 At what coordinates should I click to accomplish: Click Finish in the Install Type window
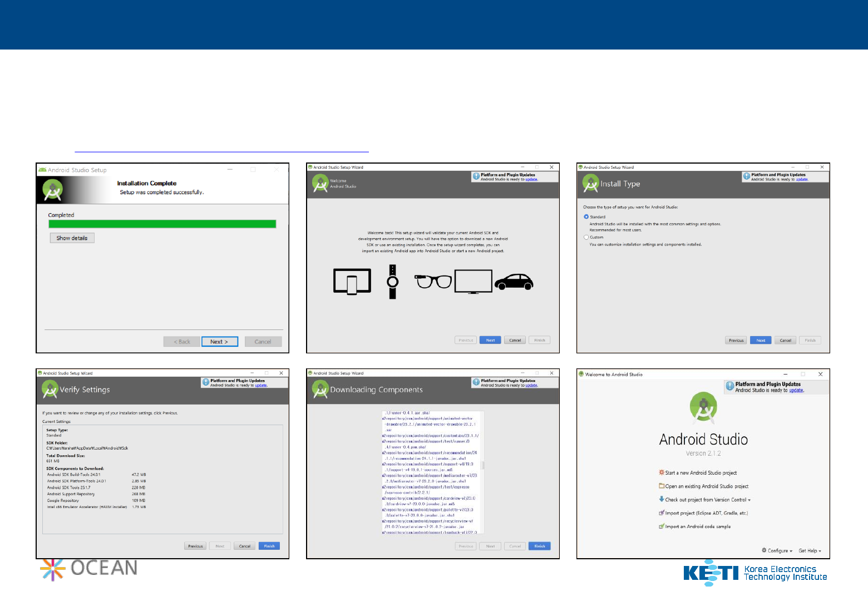[x=810, y=340]
